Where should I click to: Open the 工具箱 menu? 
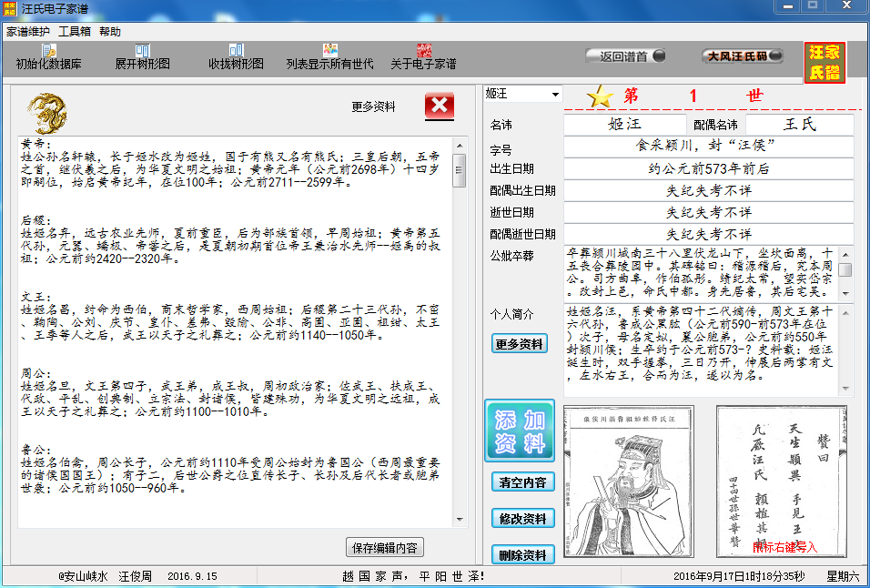(76, 30)
